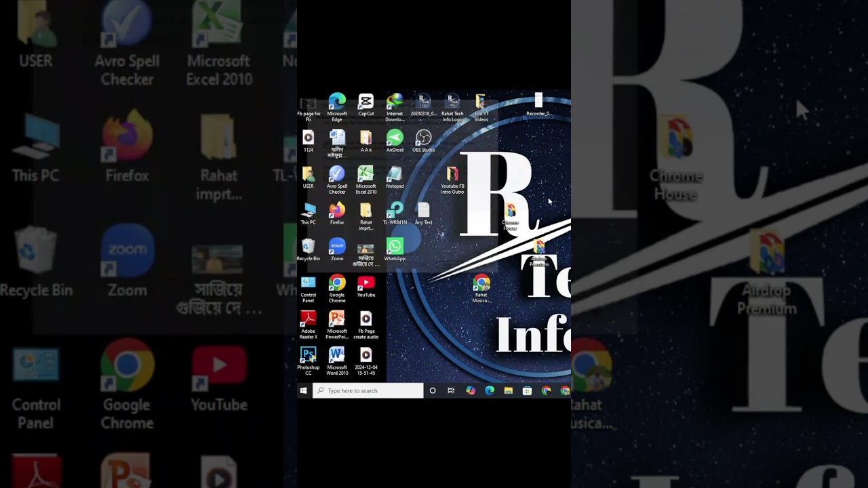868x488 pixels.
Task: Click the Type here to search box
Action: pos(368,390)
